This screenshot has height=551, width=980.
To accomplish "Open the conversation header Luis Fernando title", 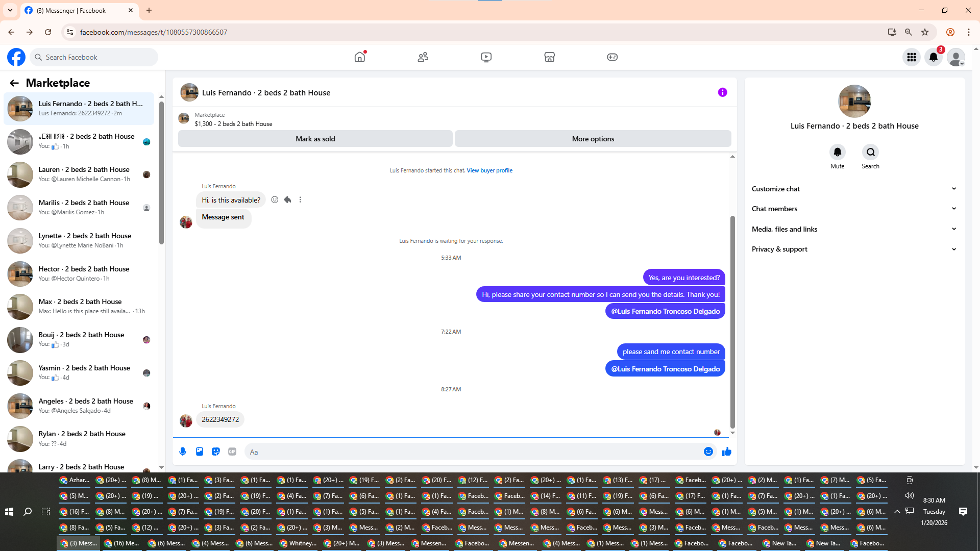I will [266, 93].
